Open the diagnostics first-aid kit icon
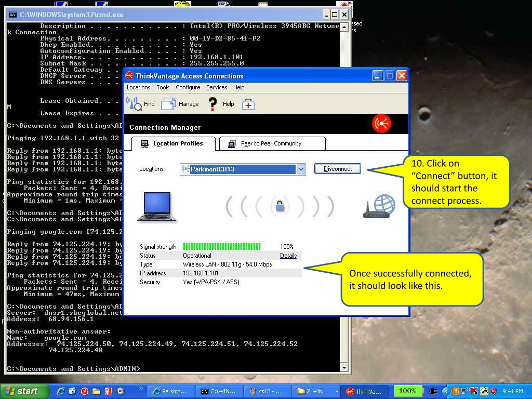 coord(248,104)
